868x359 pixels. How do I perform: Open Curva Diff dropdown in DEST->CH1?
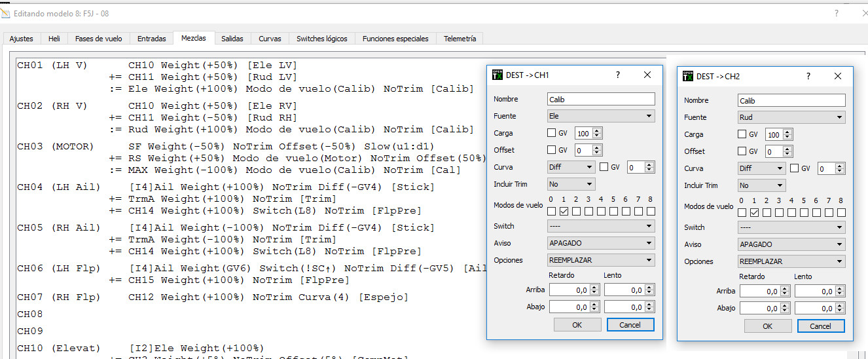571,167
